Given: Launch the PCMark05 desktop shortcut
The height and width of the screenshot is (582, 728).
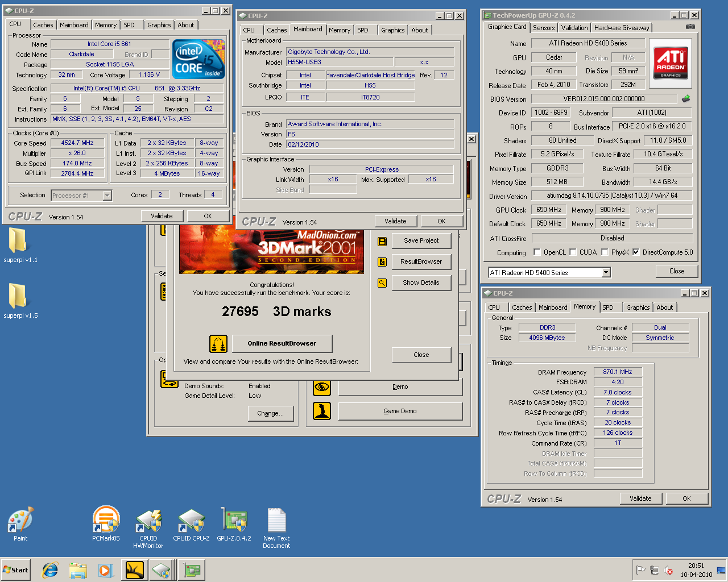Looking at the screenshot, I should [x=106, y=519].
